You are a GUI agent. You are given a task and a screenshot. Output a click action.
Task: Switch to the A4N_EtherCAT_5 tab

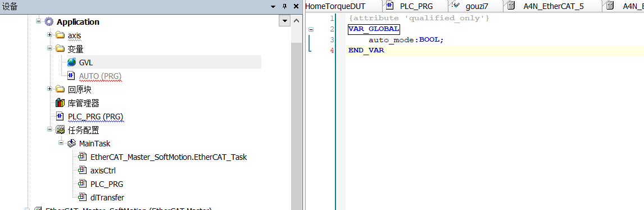[553, 6]
